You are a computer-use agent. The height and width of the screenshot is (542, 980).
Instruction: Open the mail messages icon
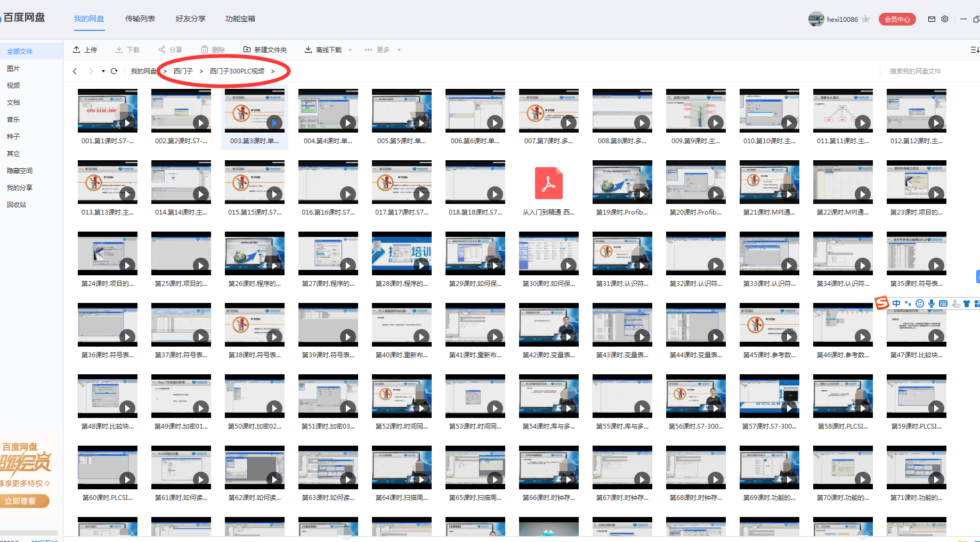click(932, 19)
